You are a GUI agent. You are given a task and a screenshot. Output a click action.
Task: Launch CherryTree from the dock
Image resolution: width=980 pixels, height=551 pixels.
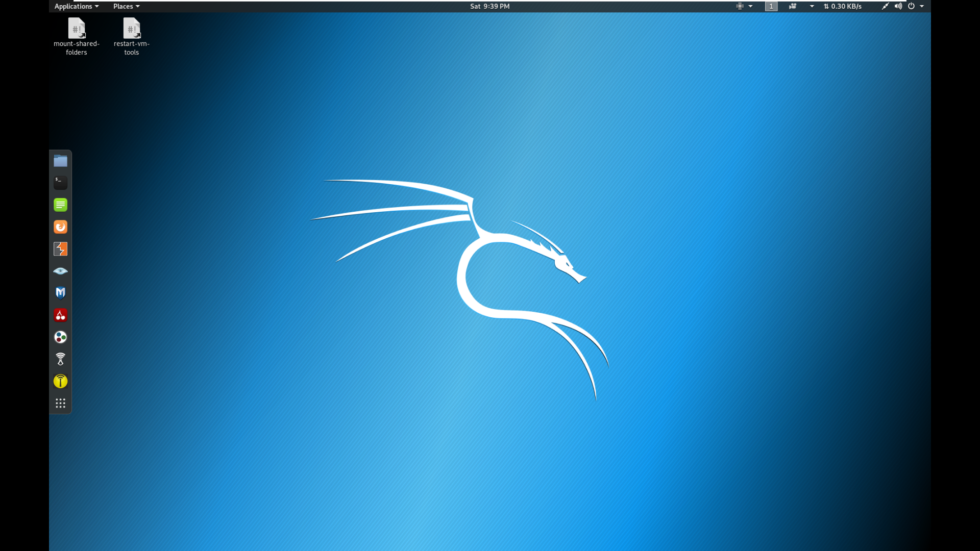click(x=60, y=315)
